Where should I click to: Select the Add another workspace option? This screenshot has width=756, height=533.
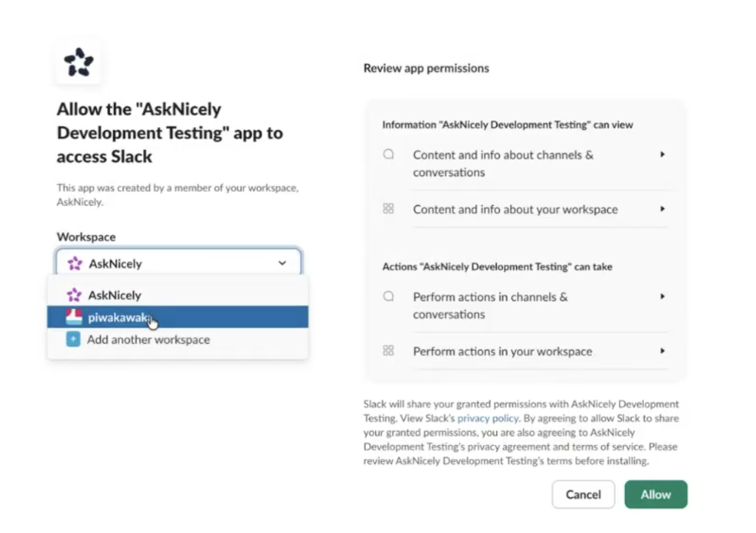[178, 340]
